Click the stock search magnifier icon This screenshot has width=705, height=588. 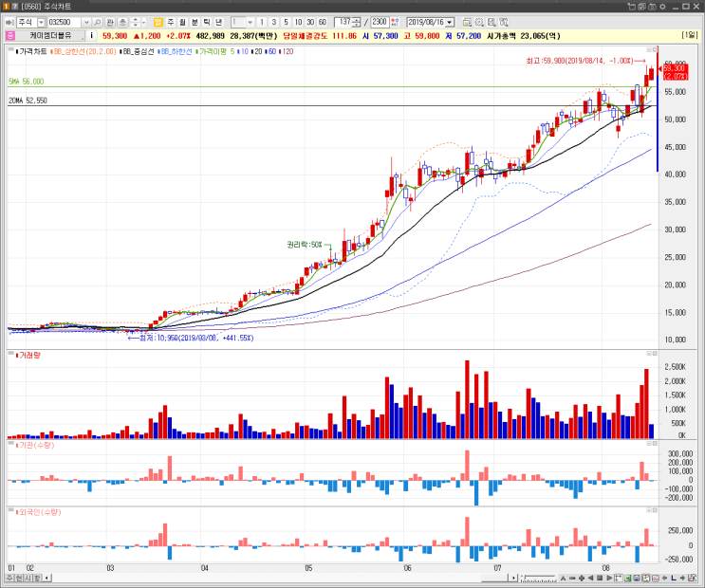pyautogui.click(x=98, y=22)
